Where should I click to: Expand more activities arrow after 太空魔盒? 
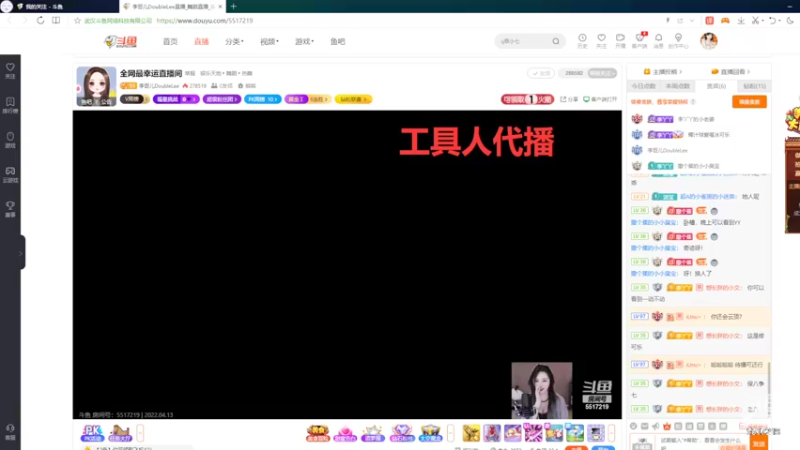(451, 433)
